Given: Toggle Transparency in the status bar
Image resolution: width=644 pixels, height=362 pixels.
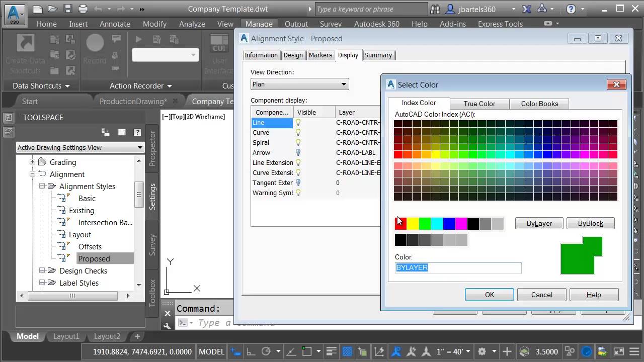Looking at the screenshot, I should 347,351.
